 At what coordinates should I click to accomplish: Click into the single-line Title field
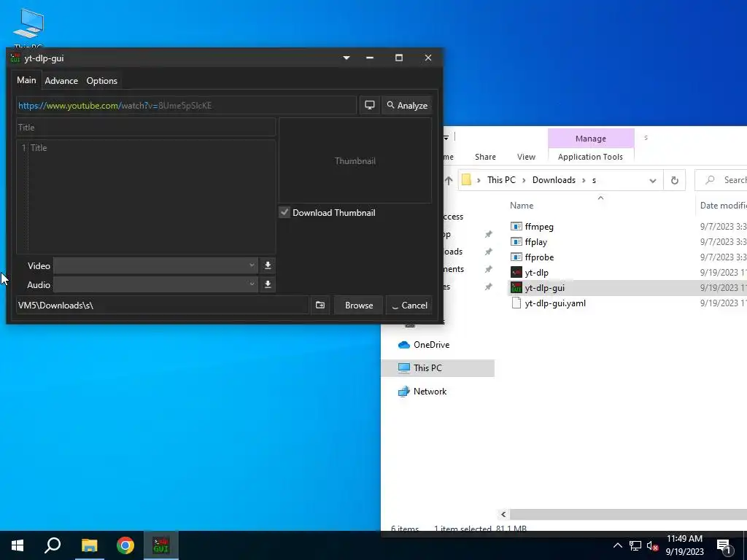pyautogui.click(x=146, y=127)
